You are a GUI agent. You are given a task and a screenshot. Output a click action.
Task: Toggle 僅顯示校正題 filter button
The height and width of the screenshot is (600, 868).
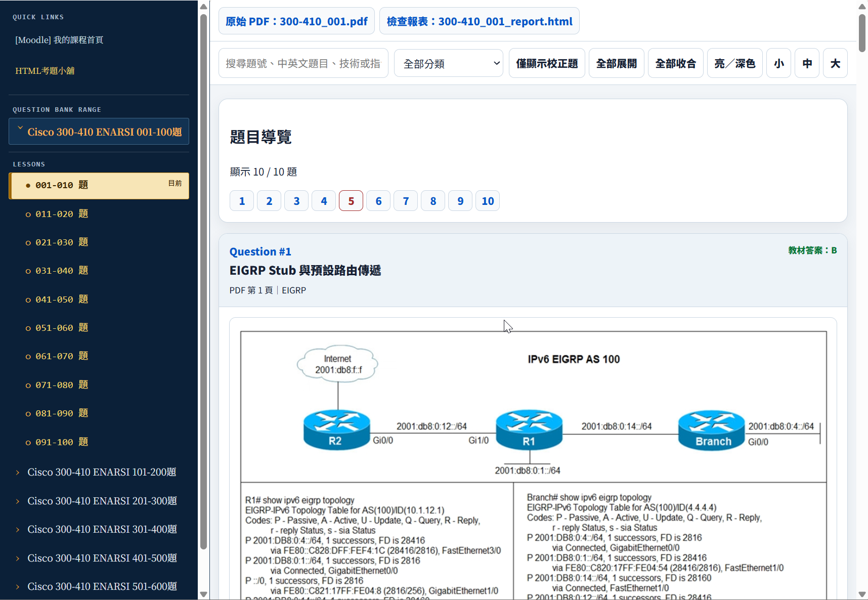(x=547, y=63)
